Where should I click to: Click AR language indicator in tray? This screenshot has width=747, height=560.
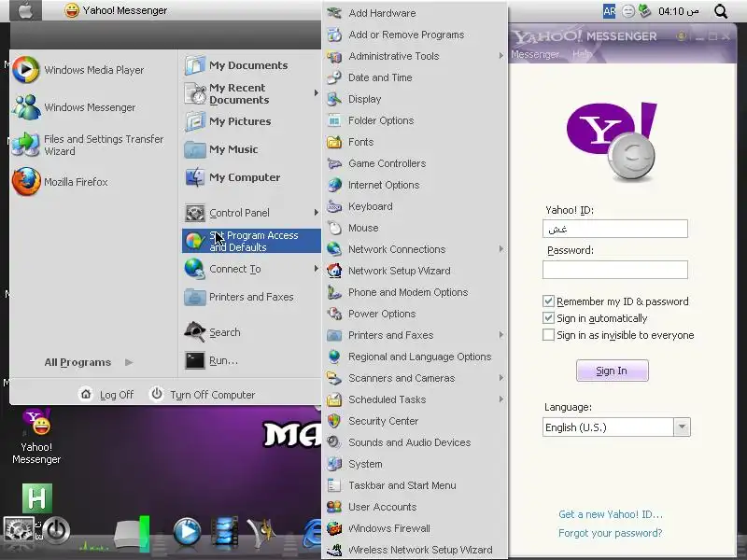[610, 11]
